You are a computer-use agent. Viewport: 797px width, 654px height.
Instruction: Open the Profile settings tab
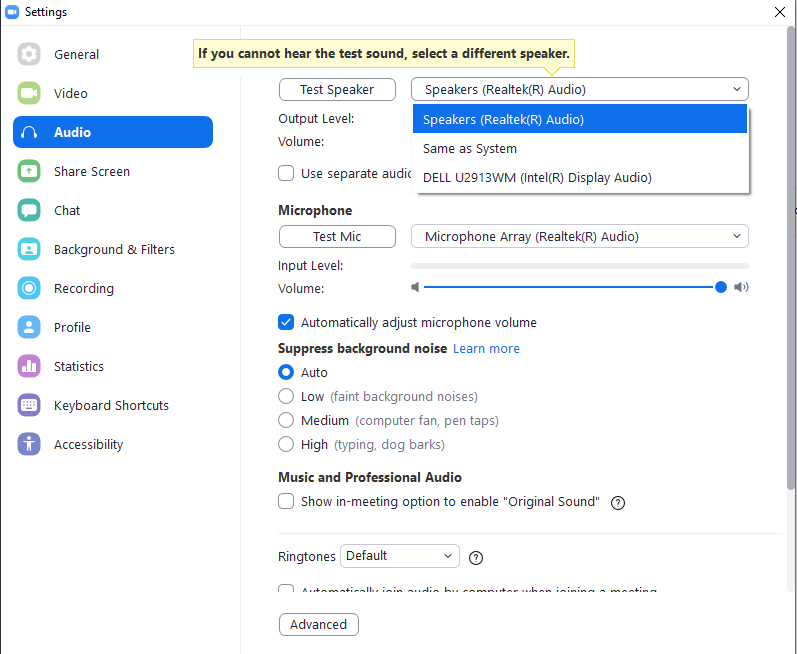pos(113,327)
